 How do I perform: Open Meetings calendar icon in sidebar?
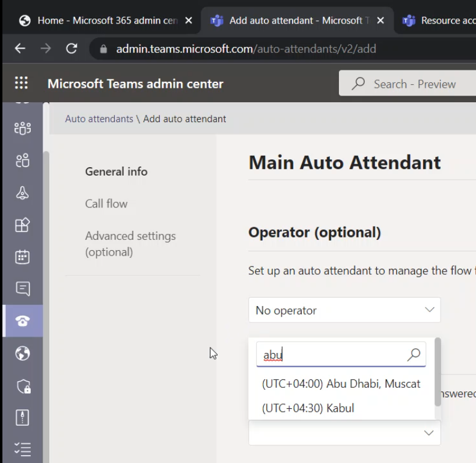[22, 257]
